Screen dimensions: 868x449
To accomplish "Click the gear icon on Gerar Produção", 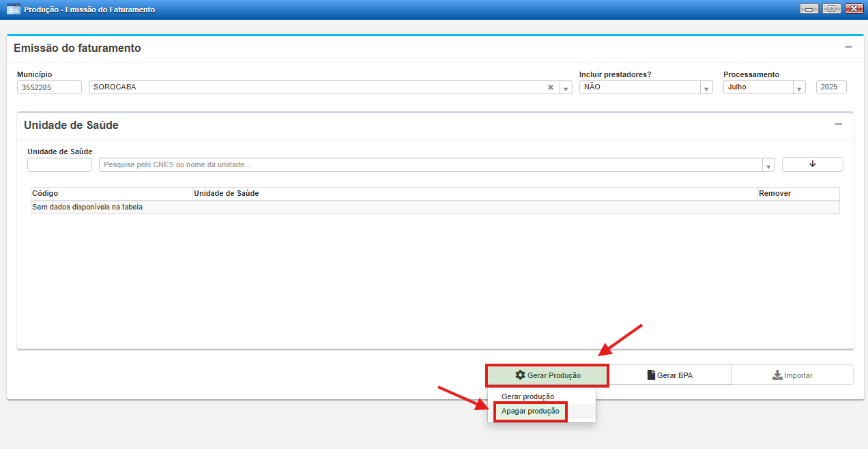I will click(x=520, y=375).
